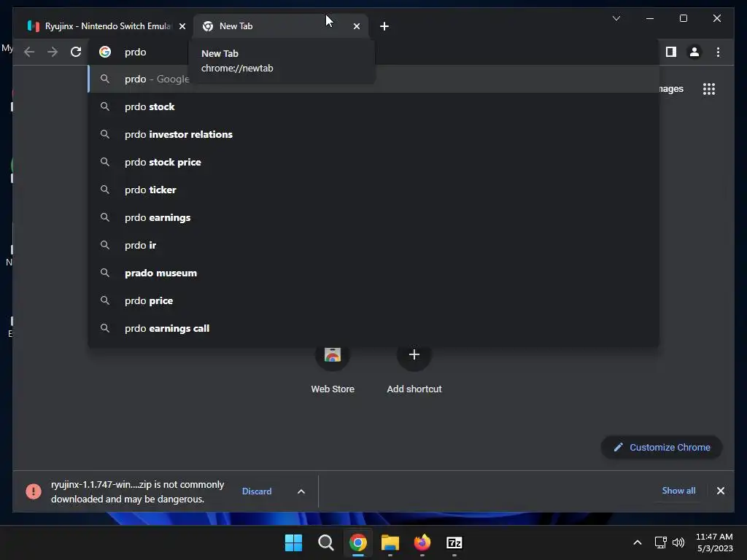Click Chrome taskbar icon
Viewport: 747px width, 560px height.
(357, 542)
